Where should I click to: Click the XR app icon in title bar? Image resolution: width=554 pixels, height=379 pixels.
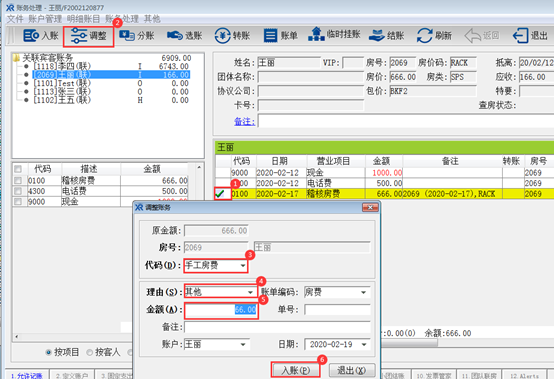(10, 7)
